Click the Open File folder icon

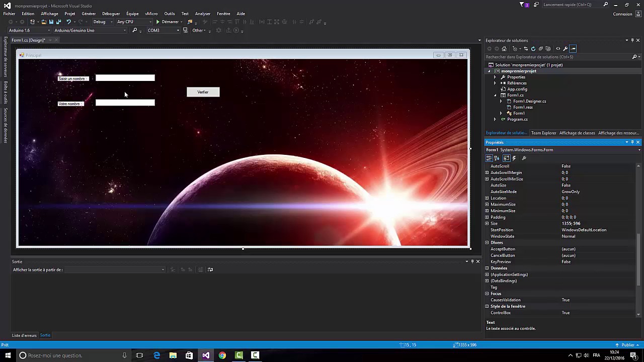point(44,22)
